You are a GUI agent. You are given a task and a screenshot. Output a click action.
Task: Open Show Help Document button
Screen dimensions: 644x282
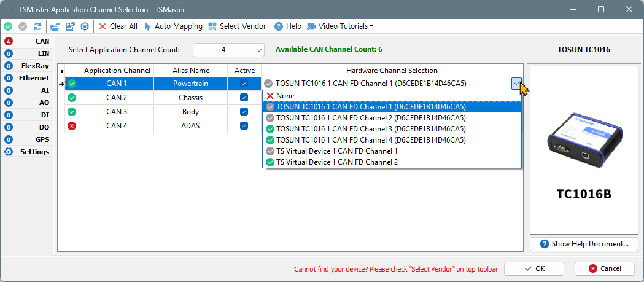click(584, 244)
